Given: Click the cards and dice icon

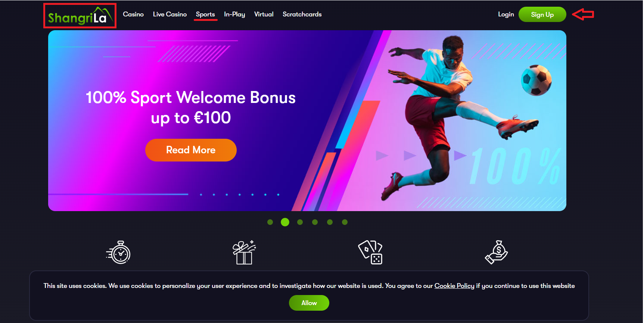Looking at the screenshot, I should 370,253.
